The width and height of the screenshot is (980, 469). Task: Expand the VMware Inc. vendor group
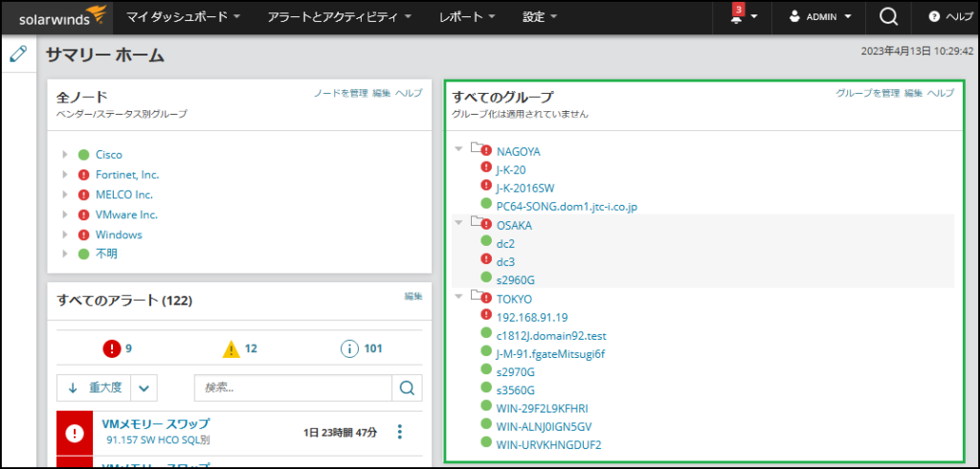click(x=65, y=214)
